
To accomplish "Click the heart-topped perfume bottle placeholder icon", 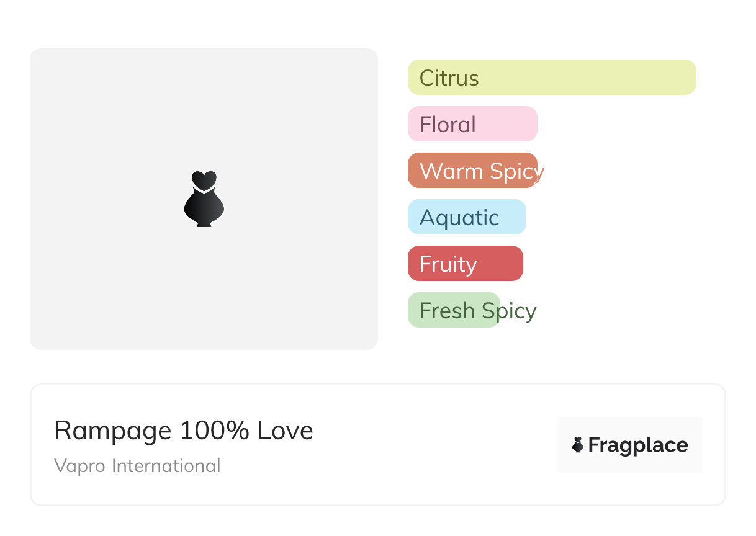I will tap(204, 199).
